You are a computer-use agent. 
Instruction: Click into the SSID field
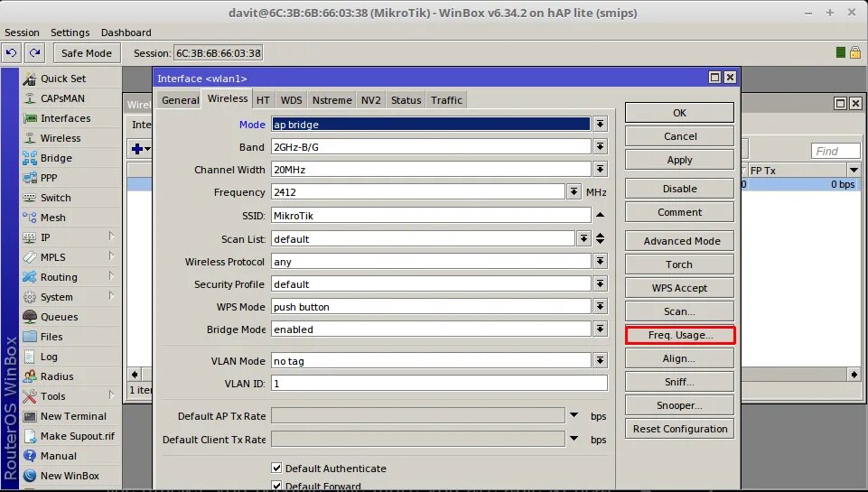pyautogui.click(x=431, y=215)
